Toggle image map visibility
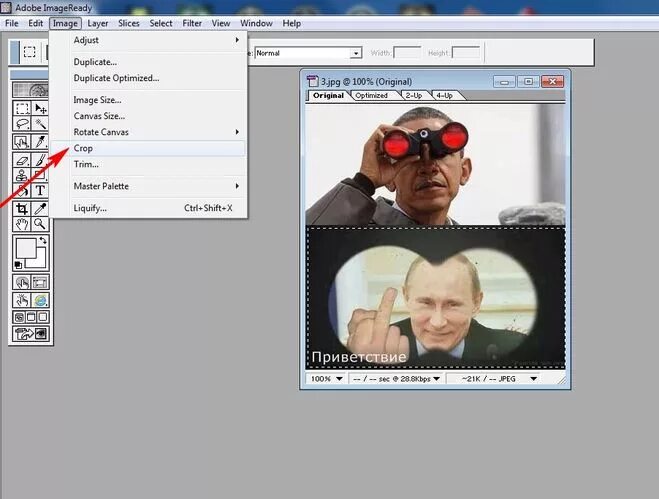 (x=22, y=282)
